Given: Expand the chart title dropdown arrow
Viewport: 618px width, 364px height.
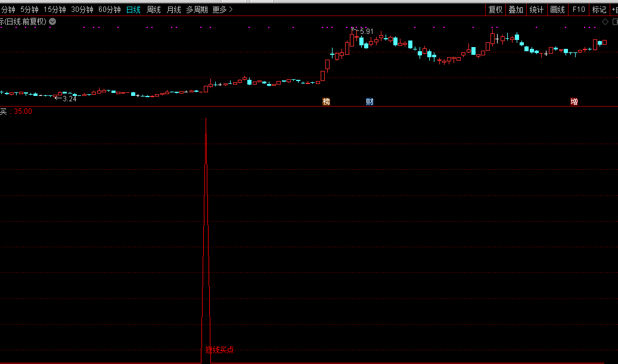Looking at the screenshot, I should pyautogui.click(x=52, y=21).
